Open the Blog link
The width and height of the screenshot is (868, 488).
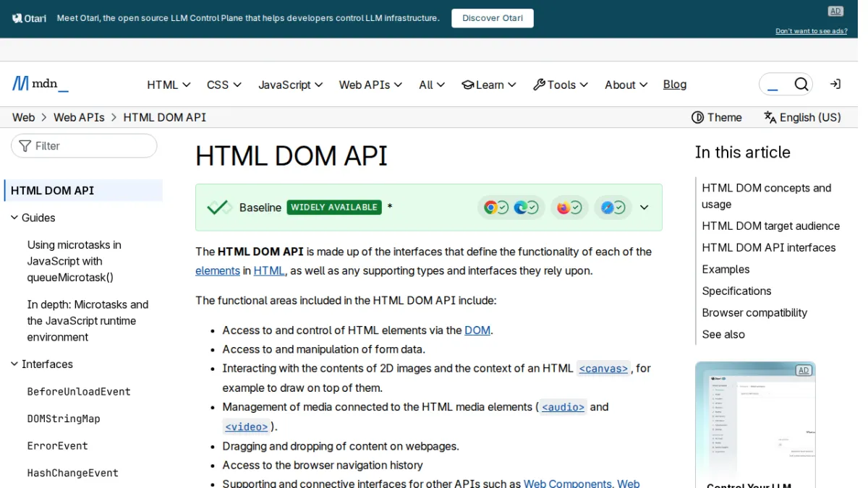(x=675, y=85)
